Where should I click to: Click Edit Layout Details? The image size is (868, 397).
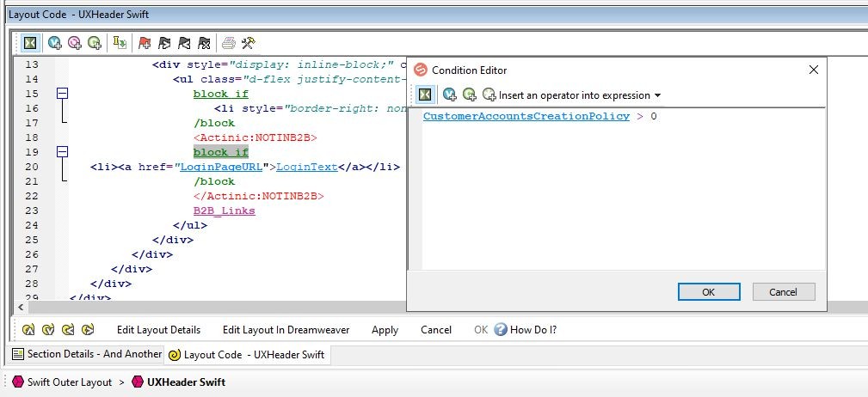pyautogui.click(x=158, y=330)
